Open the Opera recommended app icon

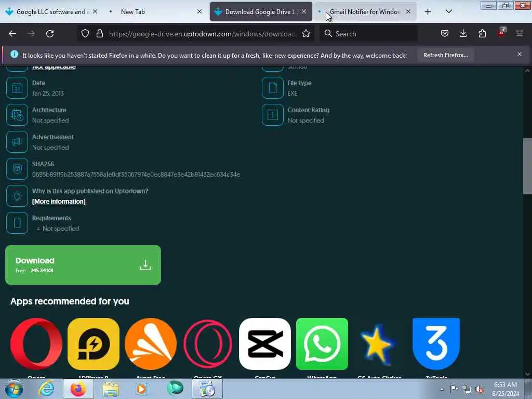(36, 344)
